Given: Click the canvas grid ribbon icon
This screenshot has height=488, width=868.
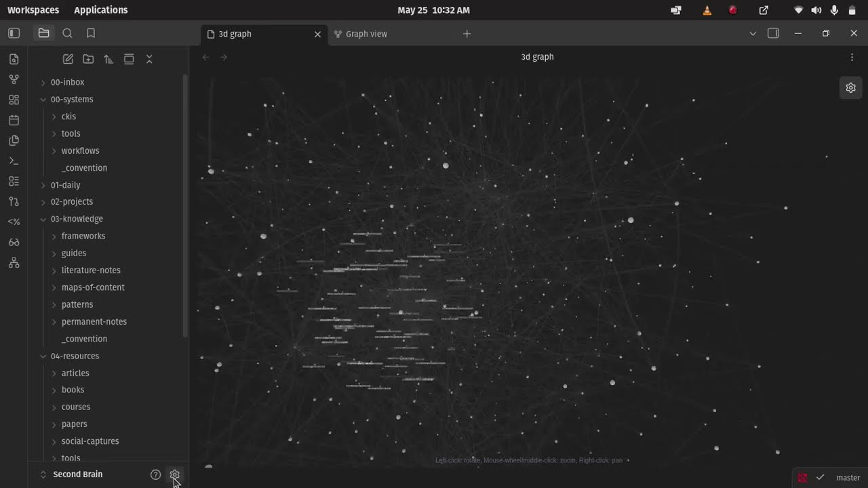Looking at the screenshot, I should pyautogui.click(x=14, y=100).
